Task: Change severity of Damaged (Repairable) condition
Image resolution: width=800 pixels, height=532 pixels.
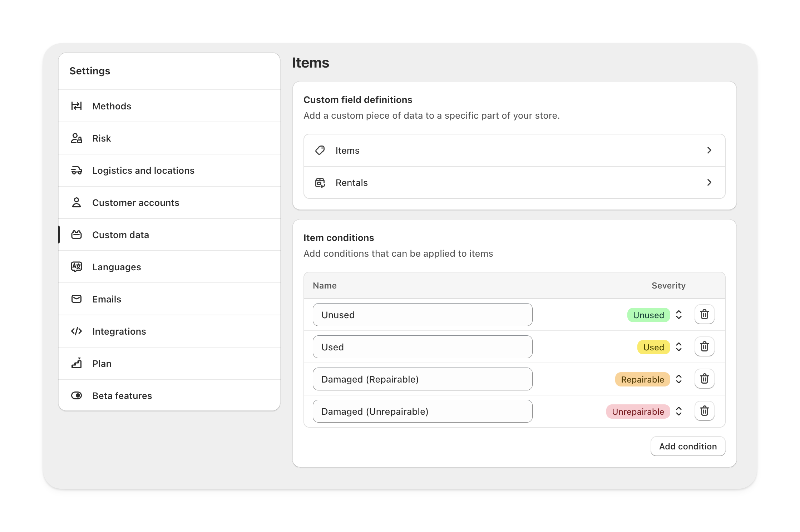Action: (678, 379)
